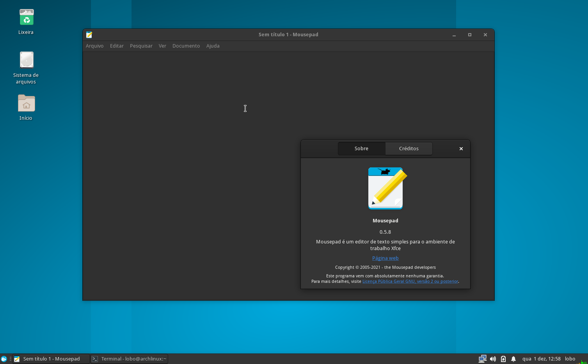588x364 pixels.
Task: Open the notifications bell icon
Action: coord(513,359)
